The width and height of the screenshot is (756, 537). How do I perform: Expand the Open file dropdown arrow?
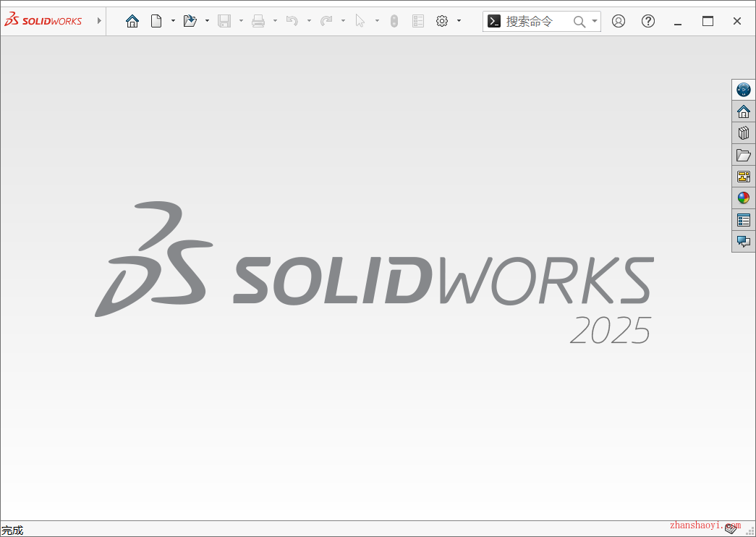point(207,21)
